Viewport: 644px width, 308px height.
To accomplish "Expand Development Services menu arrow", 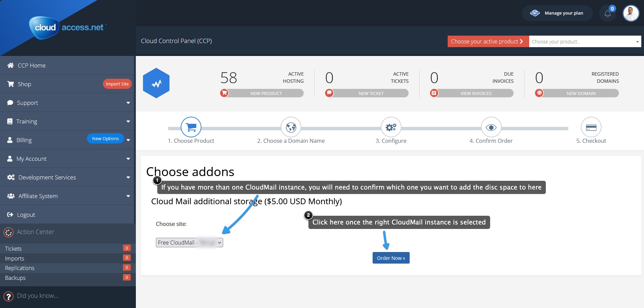I will coord(128,177).
